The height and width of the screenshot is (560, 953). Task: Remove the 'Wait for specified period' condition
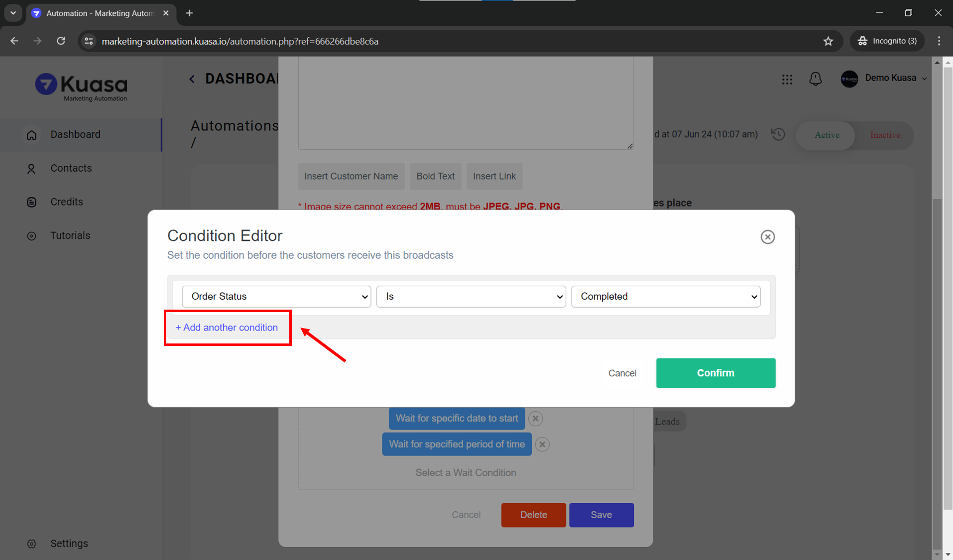click(542, 445)
